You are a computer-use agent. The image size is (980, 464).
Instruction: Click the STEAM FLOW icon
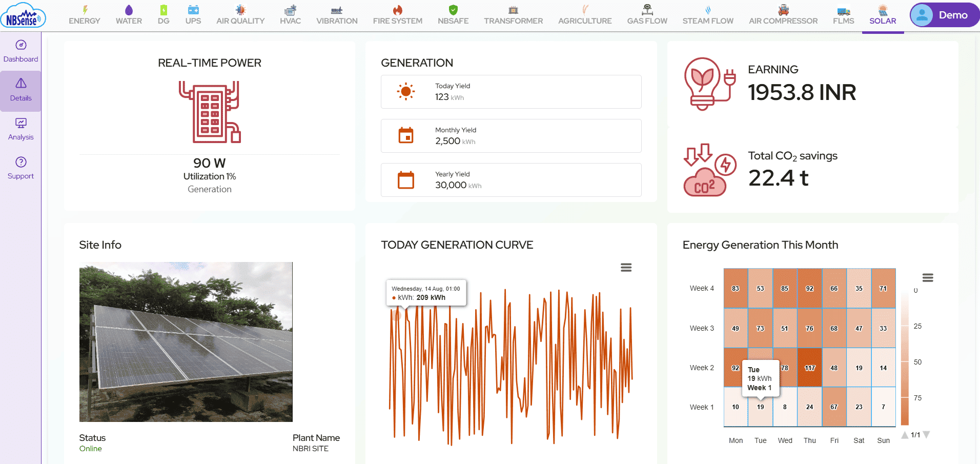(x=708, y=10)
